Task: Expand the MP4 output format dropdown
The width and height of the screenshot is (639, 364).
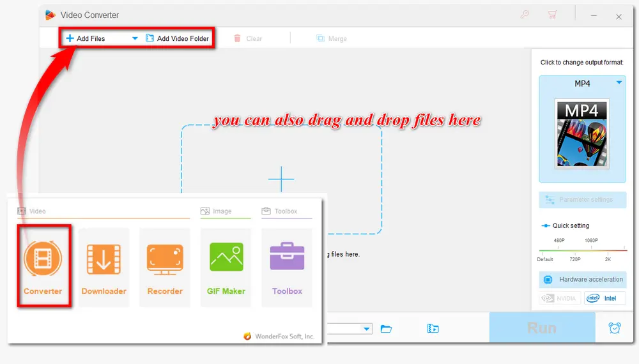Action: 619,83
